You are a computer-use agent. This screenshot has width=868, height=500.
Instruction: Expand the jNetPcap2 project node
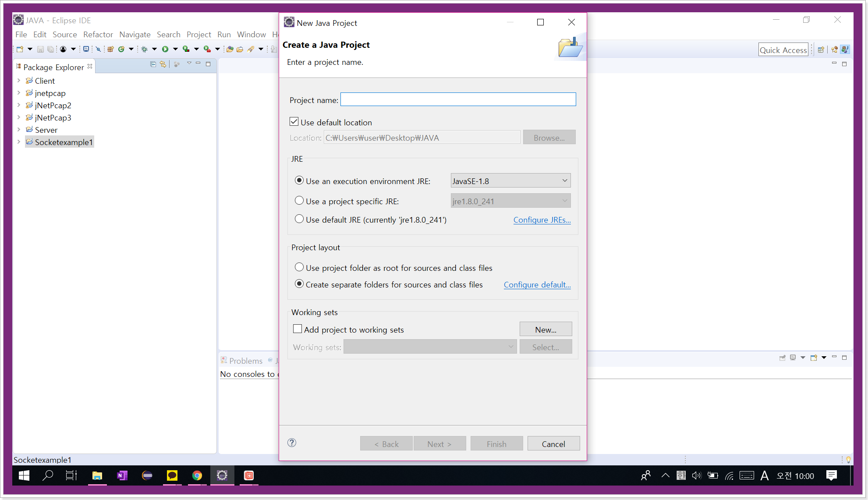click(19, 105)
